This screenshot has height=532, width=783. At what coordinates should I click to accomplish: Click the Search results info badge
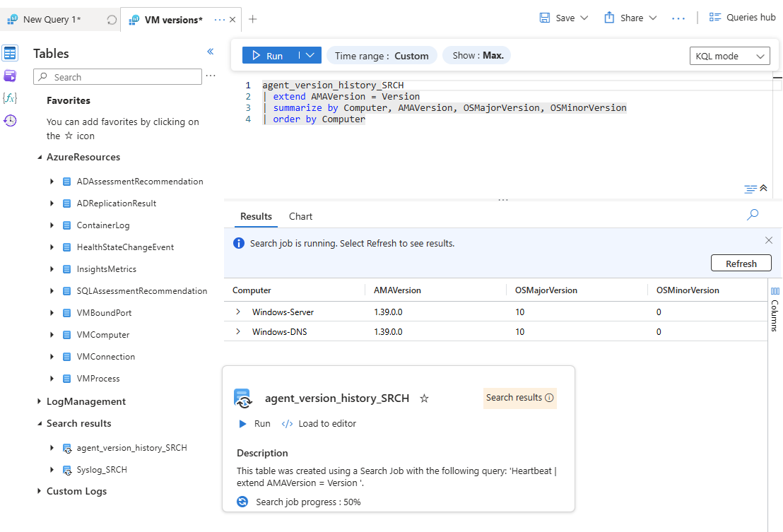point(520,398)
